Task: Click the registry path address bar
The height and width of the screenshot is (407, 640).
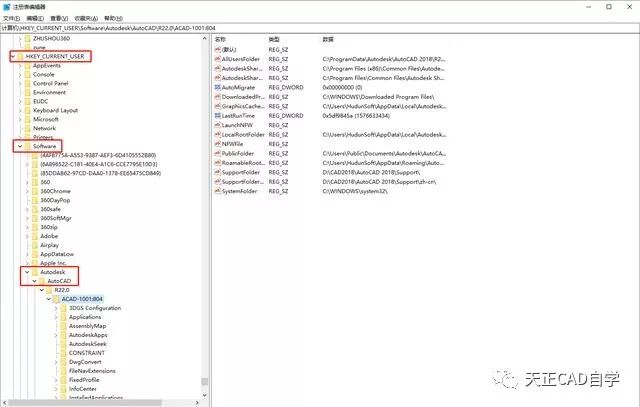Action: pos(320,28)
